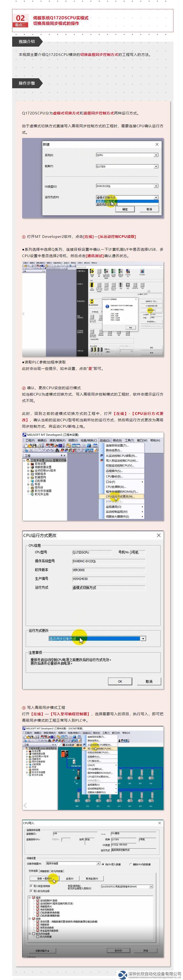The image size is (183, 980).
Task: Expand 系统设置 node in first project tree
Action: tap(28, 464)
